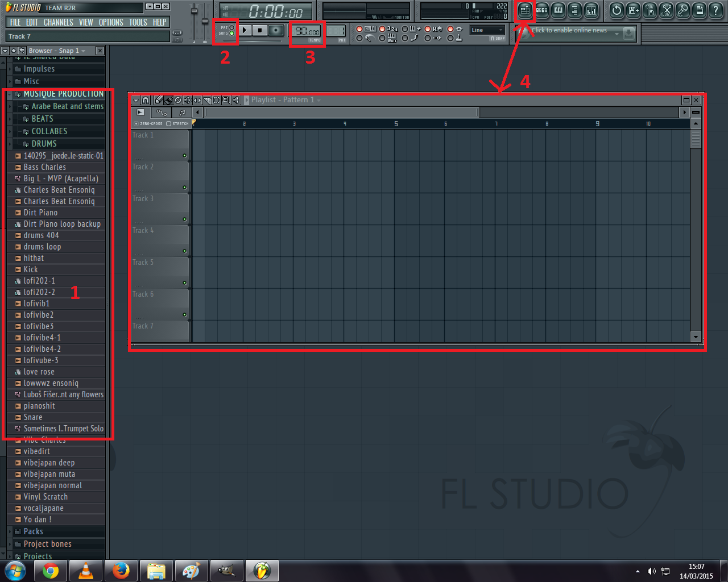
Task: Choose the Playlist zoom tool
Action: coord(226,100)
